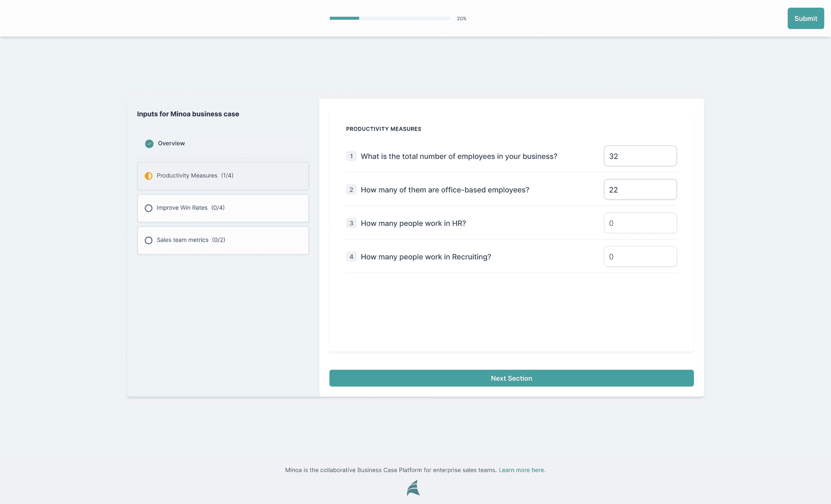Click the 20% progress bar
The image size is (831, 504).
coord(390,18)
